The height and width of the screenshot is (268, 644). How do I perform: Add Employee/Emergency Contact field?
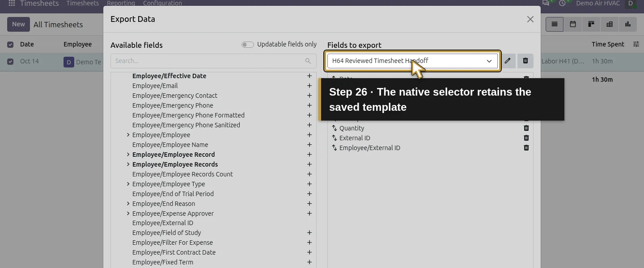(309, 96)
